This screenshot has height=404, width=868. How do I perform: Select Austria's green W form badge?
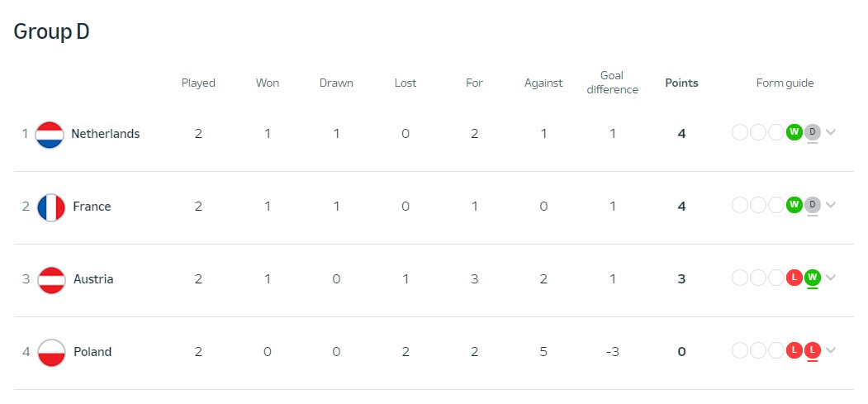812,278
